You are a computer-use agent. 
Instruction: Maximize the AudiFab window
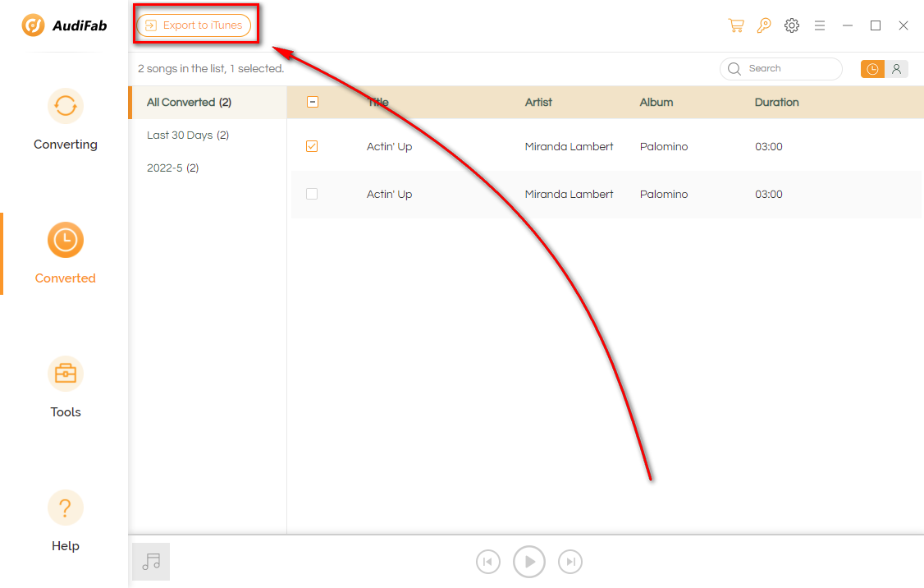(875, 25)
